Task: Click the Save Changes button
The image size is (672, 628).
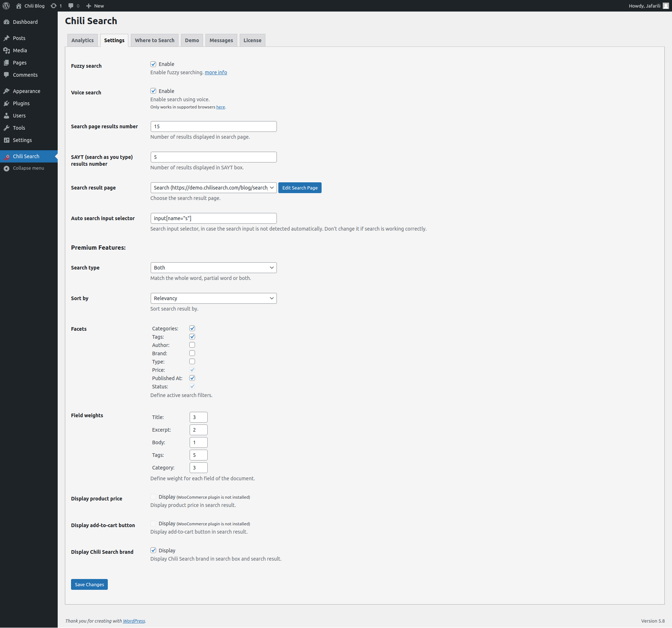Action: pos(89,584)
